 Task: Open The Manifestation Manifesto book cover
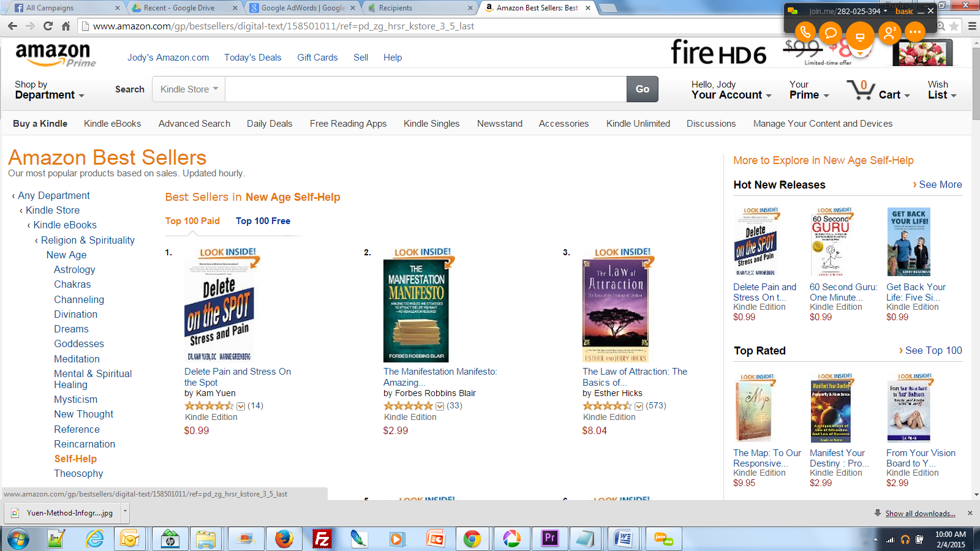click(416, 310)
